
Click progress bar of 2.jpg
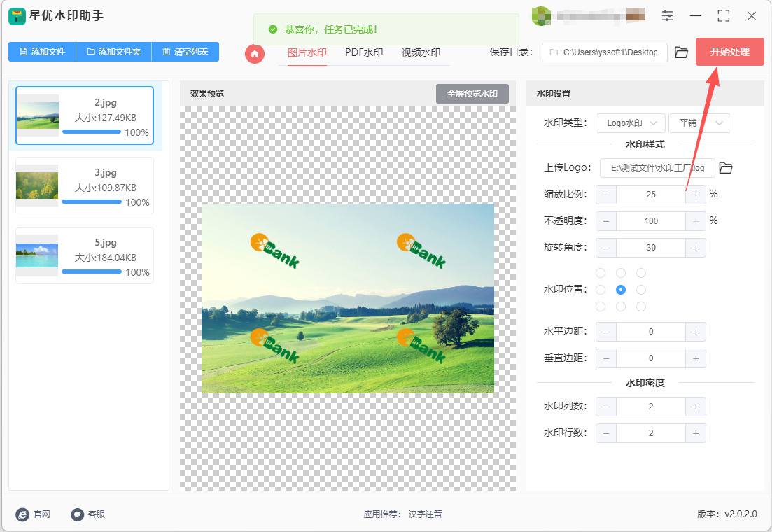point(92,132)
